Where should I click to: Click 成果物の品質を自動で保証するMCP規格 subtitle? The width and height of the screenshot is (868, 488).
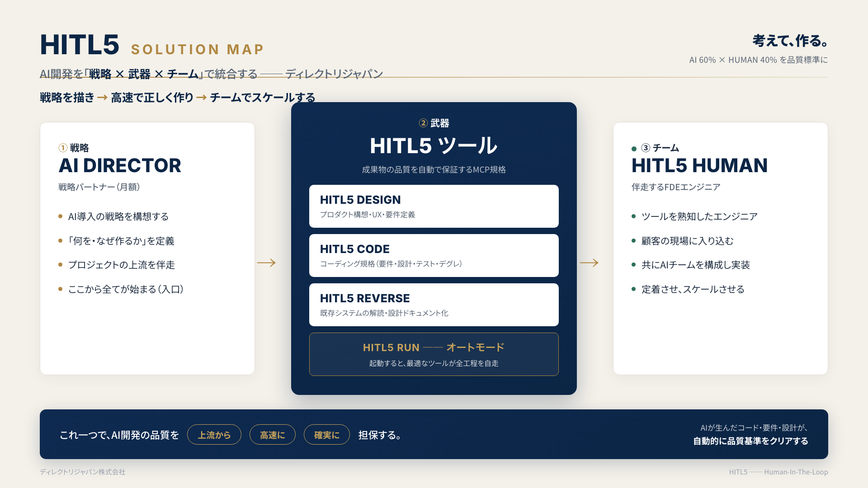pyautogui.click(x=434, y=169)
